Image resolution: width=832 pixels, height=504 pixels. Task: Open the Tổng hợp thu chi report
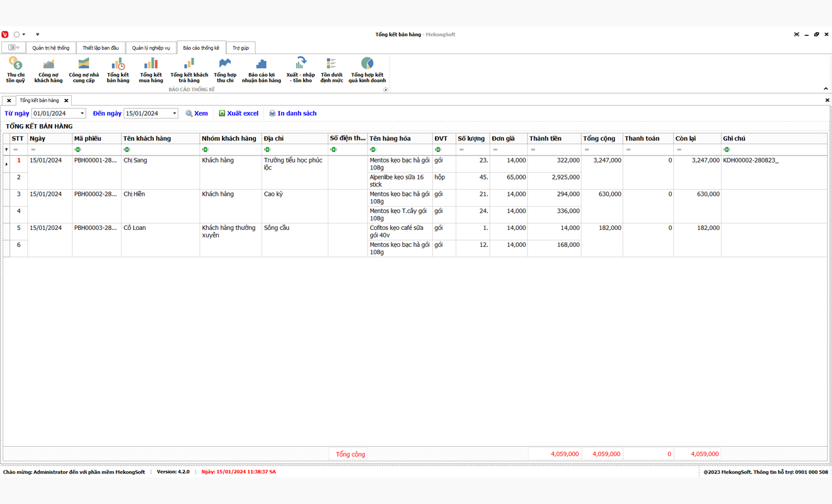tap(225, 70)
